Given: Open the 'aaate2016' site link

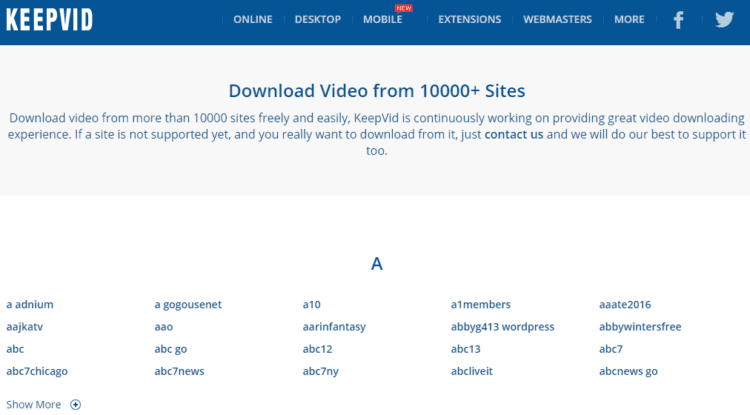Looking at the screenshot, I should point(625,305).
